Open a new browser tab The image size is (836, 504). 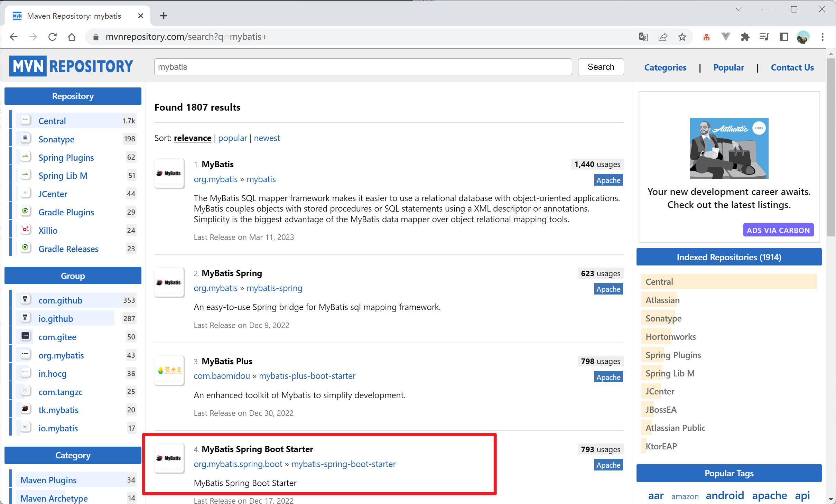(x=164, y=16)
